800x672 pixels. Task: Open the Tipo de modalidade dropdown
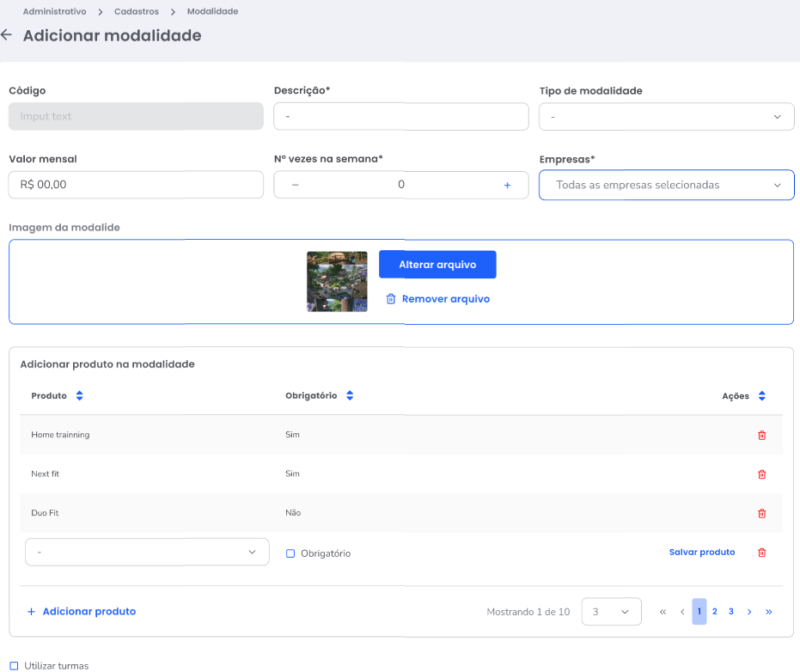coord(666,117)
